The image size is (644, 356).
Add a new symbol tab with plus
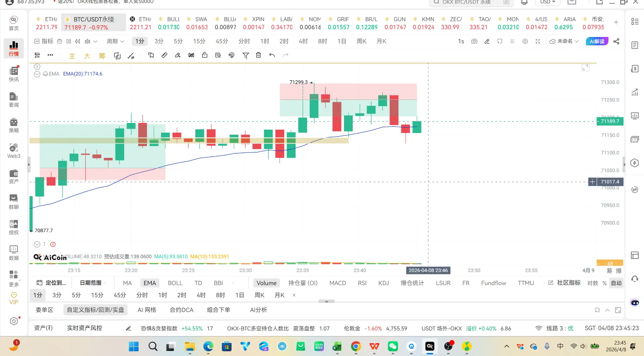[x=616, y=22]
